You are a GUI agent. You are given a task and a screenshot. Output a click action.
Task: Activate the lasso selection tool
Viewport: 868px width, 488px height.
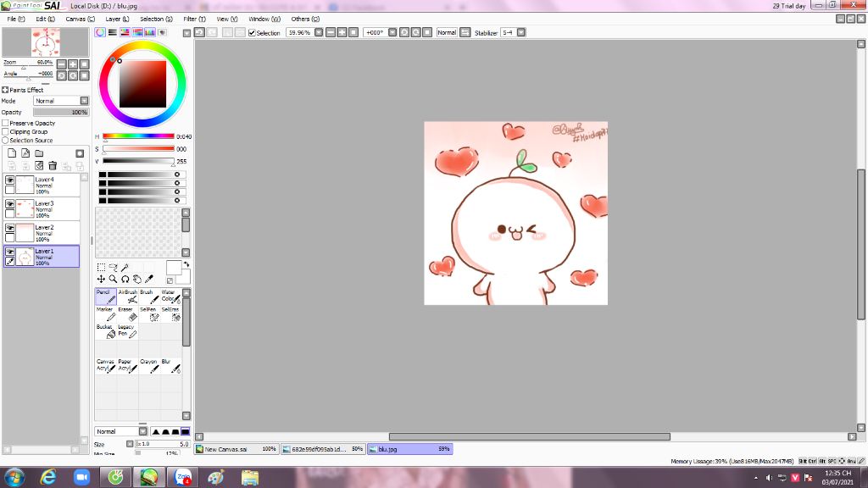[113, 267]
